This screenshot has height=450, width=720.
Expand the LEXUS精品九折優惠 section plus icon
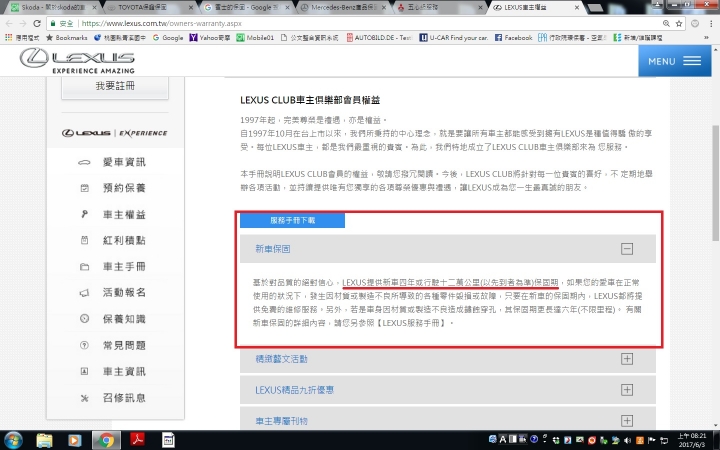point(627,390)
